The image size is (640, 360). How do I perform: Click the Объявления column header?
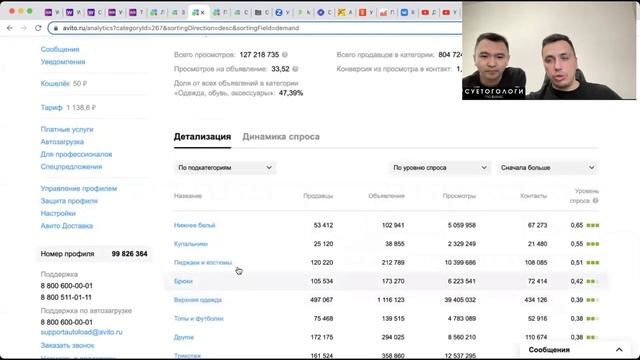pyautogui.click(x=386, y=196)
